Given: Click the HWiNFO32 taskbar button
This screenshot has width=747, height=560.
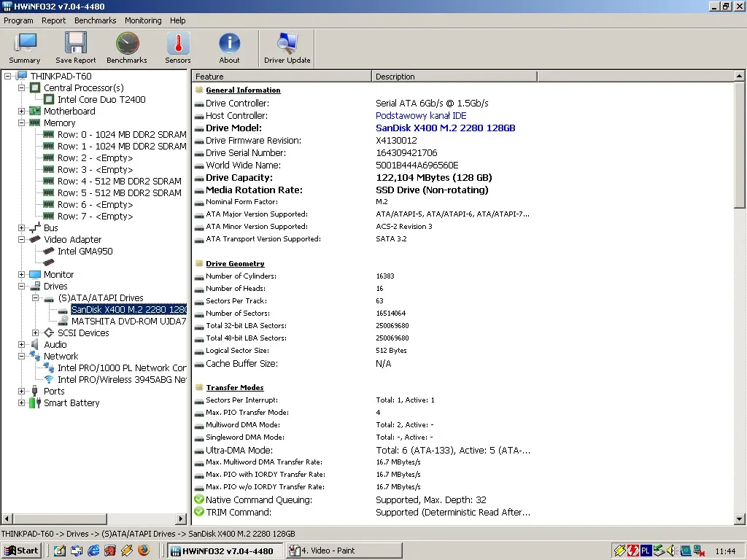Looking at the screenshot, I should tap(225, 551).
